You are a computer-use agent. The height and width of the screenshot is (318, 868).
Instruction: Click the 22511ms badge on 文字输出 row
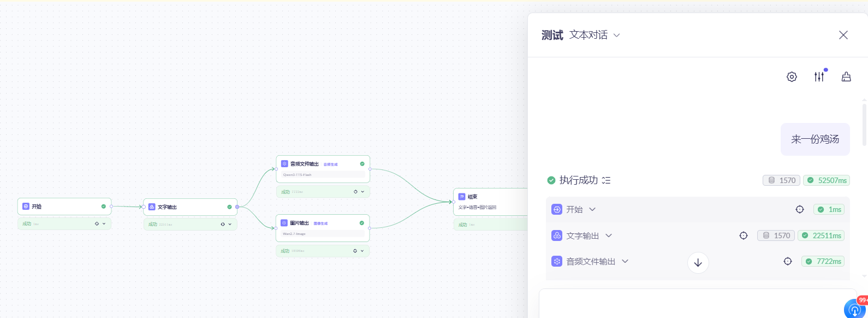point(821,235)
